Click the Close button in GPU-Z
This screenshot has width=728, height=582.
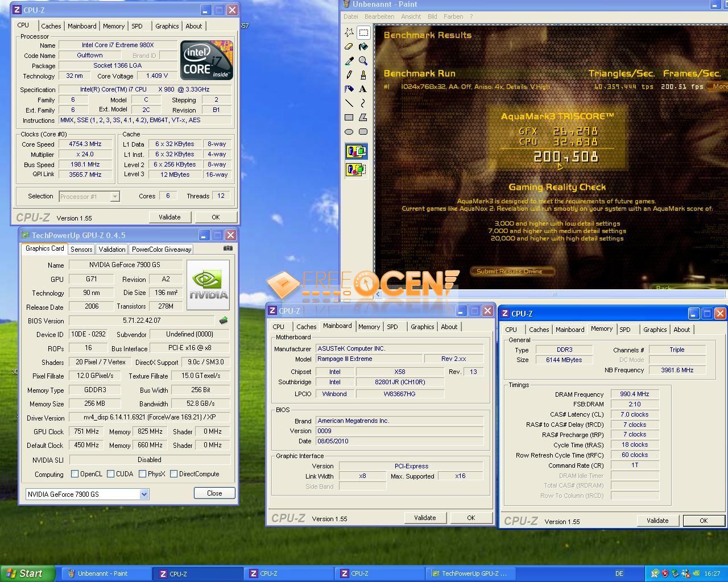(214, 493)
